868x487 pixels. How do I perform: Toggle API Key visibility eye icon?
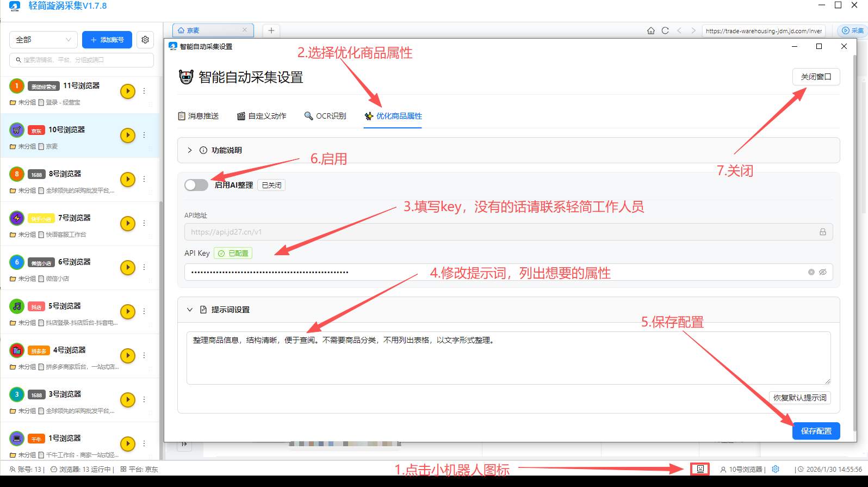(x=823, y=272)
